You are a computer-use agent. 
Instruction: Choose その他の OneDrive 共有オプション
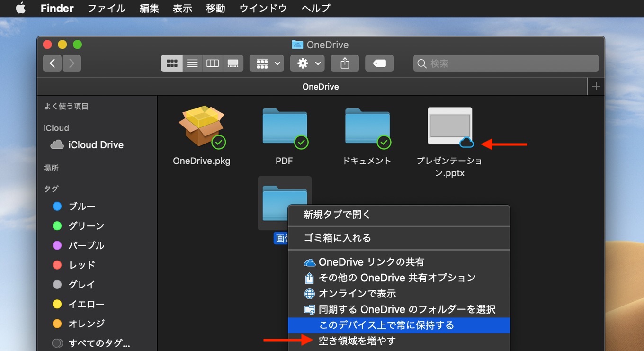[x=399, y=278]
